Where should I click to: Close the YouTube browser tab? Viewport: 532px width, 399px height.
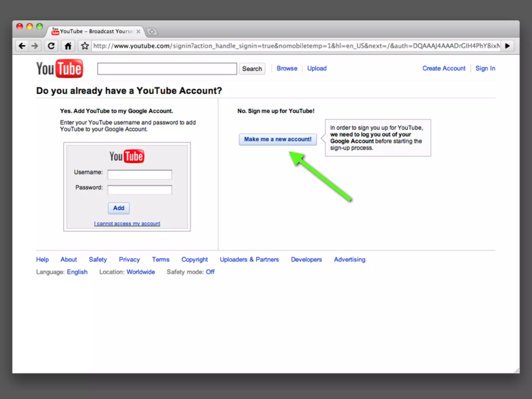(x=138, y=31)
